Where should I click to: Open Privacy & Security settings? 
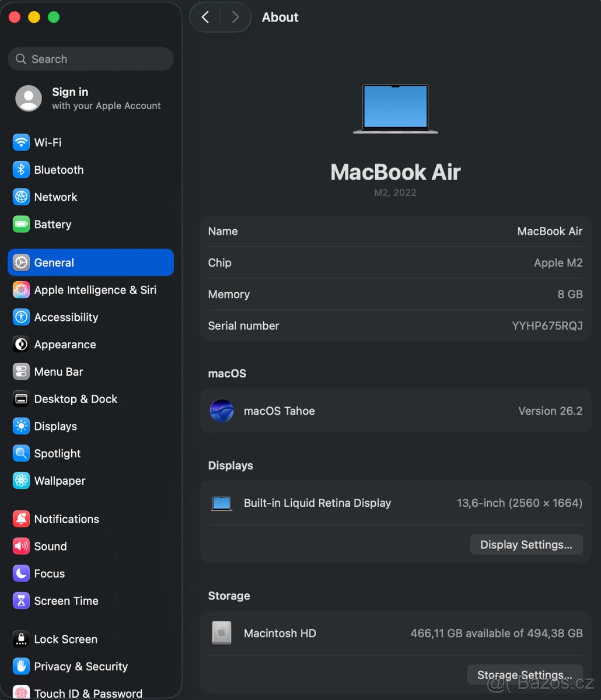(x=81, y=666)
